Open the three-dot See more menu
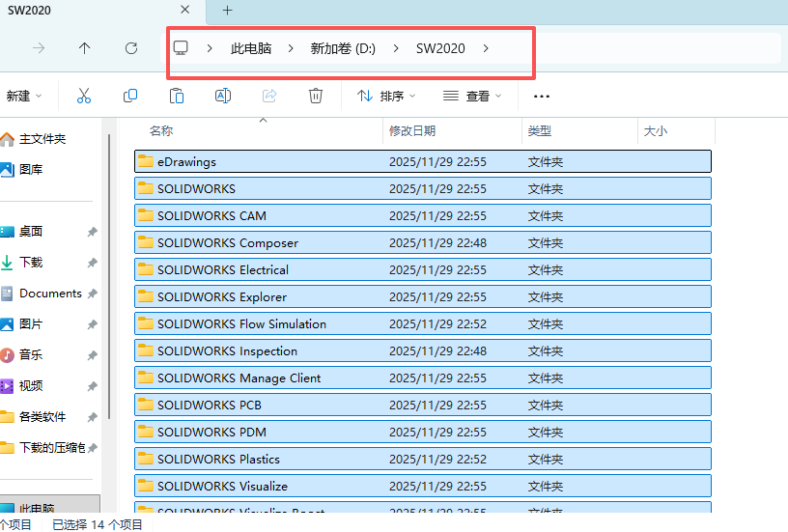788x532 pixels. tap(541, 96)
